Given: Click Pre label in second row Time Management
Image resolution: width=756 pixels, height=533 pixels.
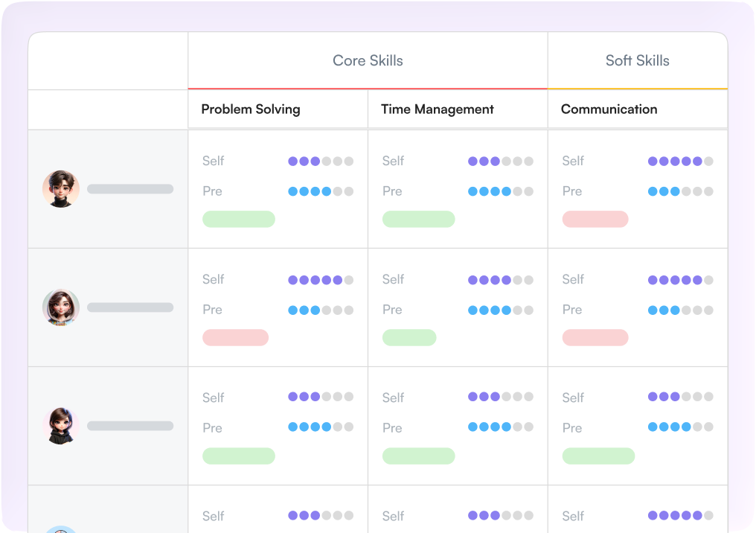Looking at the screenshot, I should coord(392,310).
